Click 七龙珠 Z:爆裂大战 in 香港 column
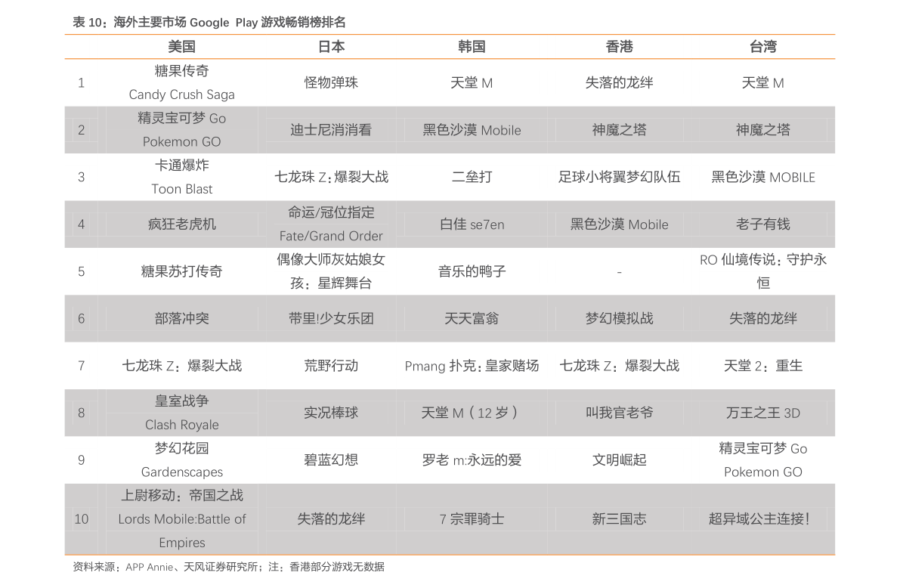Viewport: 900px width, 588px height. 619,366
